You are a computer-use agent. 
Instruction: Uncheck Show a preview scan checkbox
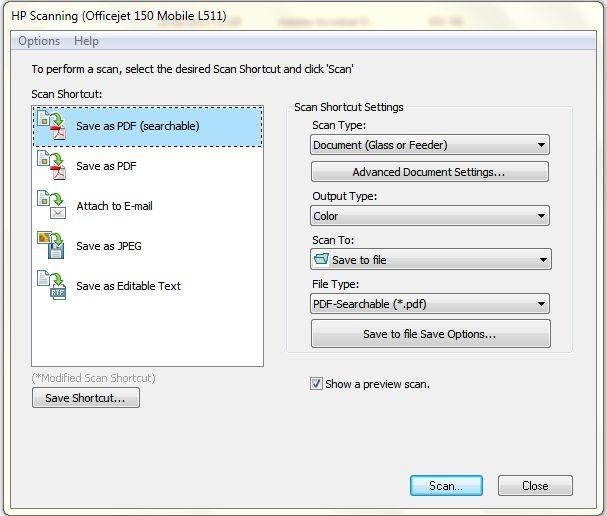point(317,384)
